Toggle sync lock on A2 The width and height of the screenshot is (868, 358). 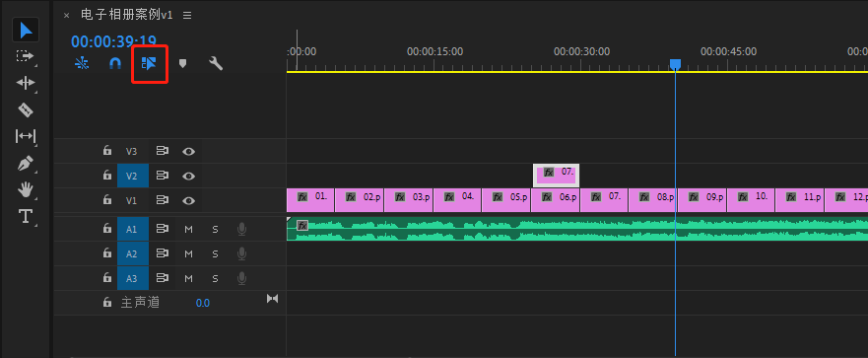163,253
